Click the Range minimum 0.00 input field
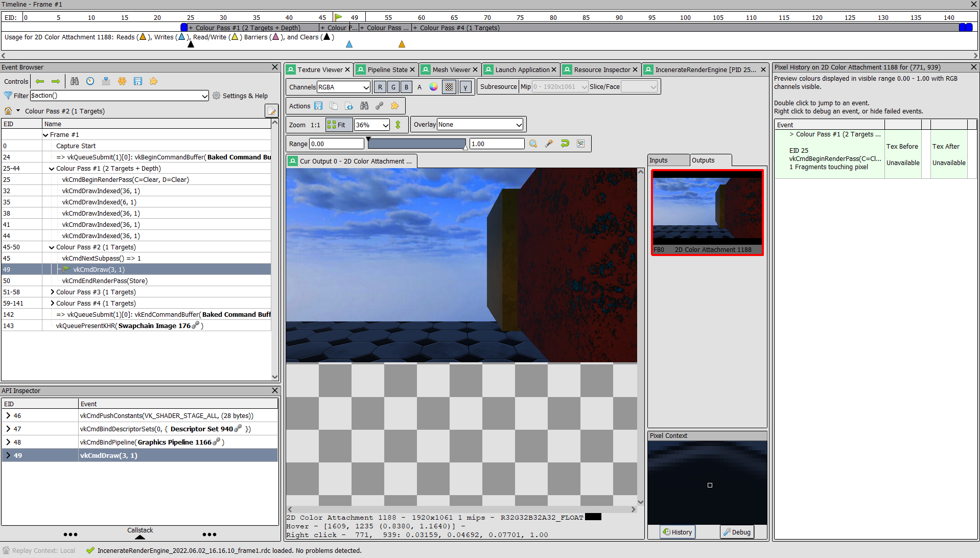Screen dimensions: 980x558 (x=337, y=144)
